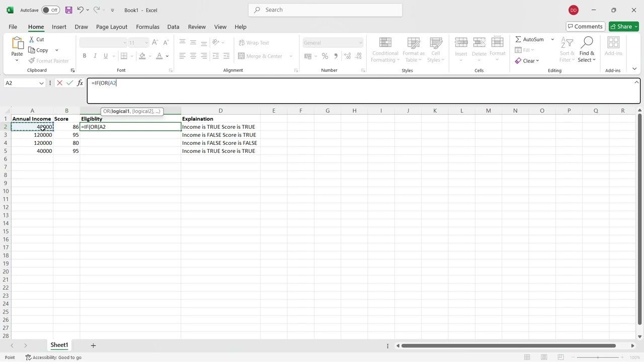Open fill color bucket swatch

coord(142,56)
